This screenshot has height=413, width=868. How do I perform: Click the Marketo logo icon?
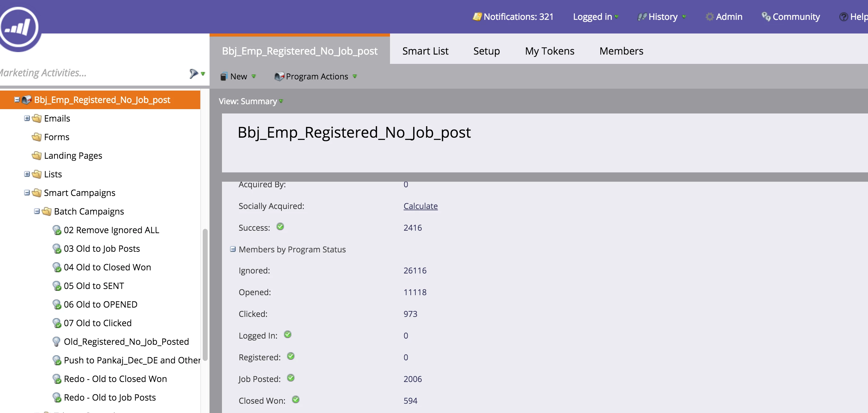pos(19,27)
